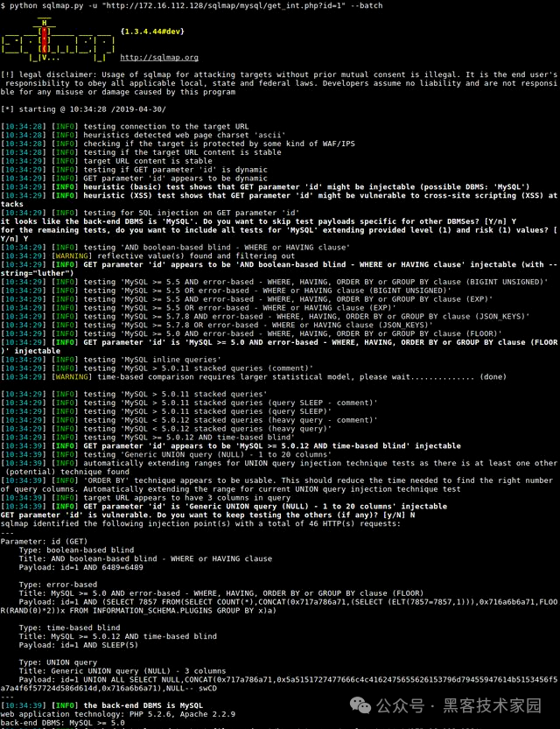Select the BIGINT UNSIGNED AND error-based test line
The image size is (560, 729).
click(274, 282)
